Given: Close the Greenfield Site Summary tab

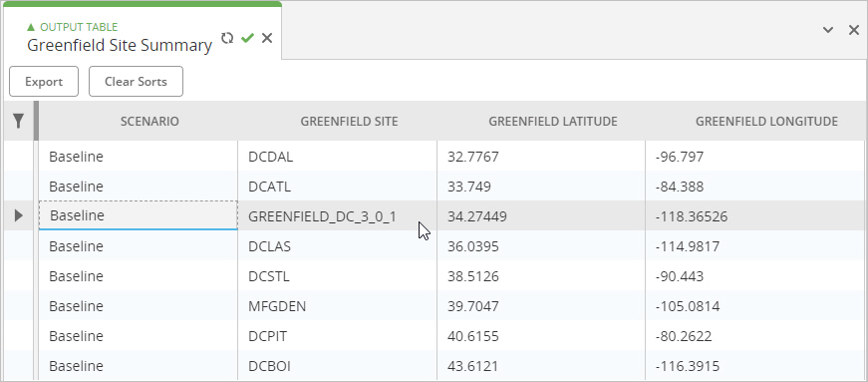Looking at the screenshot, I should (x=267, y=38).
